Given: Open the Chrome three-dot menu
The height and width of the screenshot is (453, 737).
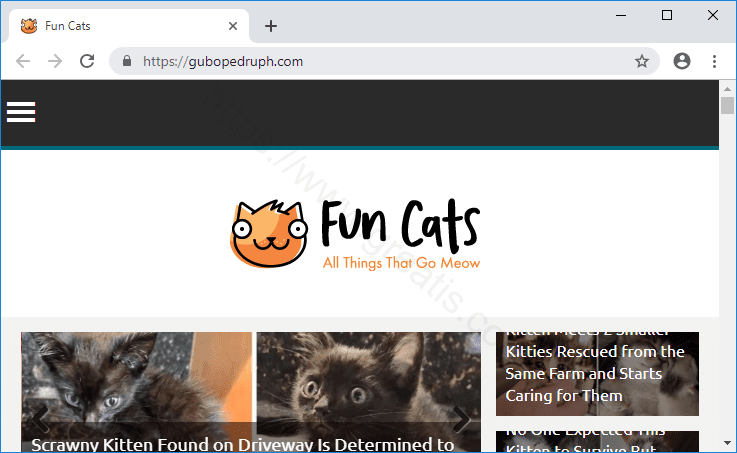Looking at the screenshot, I should [x=714, y=61].
